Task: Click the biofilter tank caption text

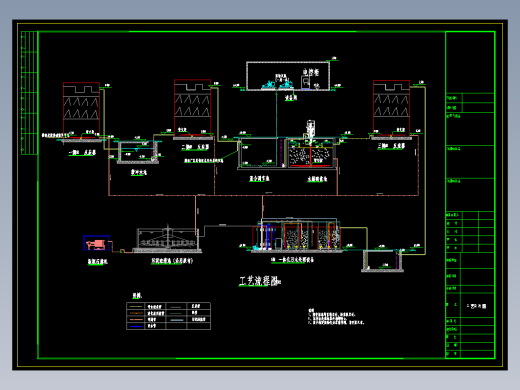Action: (x=317, y=179)
